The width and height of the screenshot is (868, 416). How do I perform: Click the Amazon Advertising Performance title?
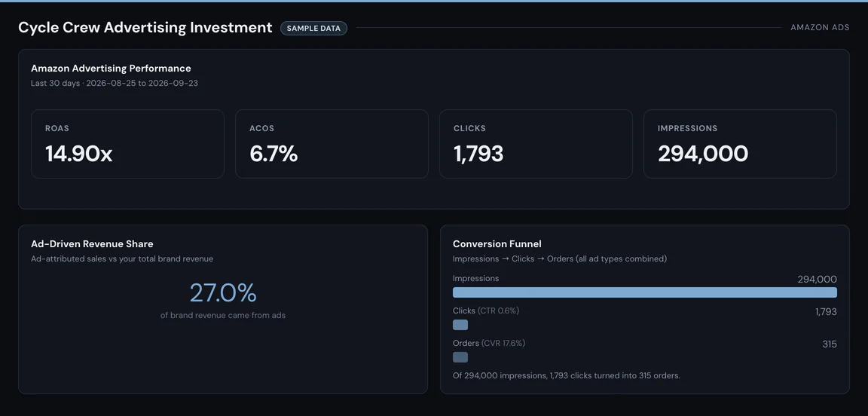pos(111,69)
